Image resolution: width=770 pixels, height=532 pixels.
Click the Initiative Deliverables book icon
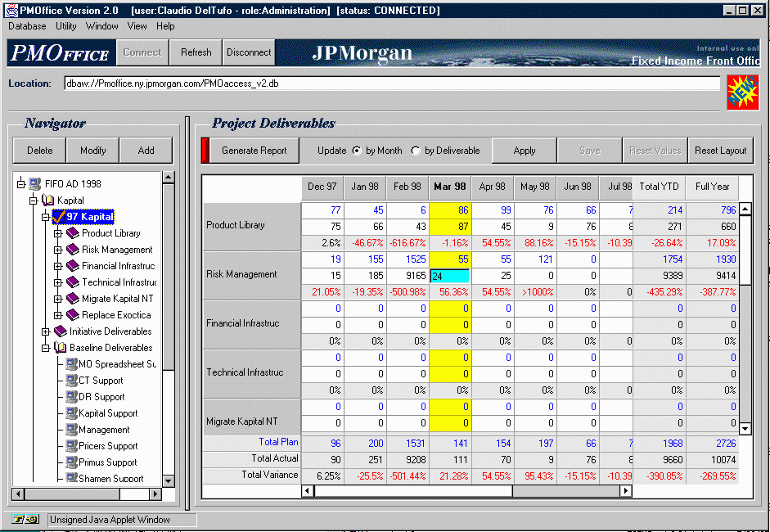[60, 331]
